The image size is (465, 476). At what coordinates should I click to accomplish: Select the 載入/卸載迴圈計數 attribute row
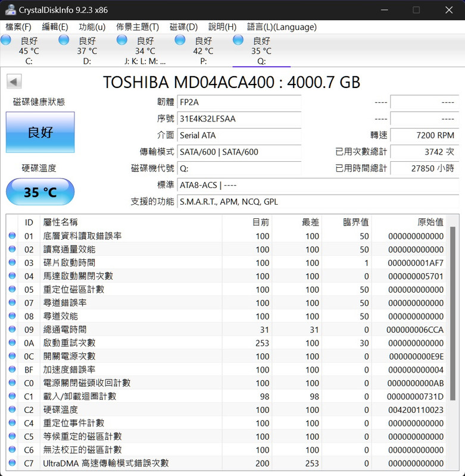point(226,396)
